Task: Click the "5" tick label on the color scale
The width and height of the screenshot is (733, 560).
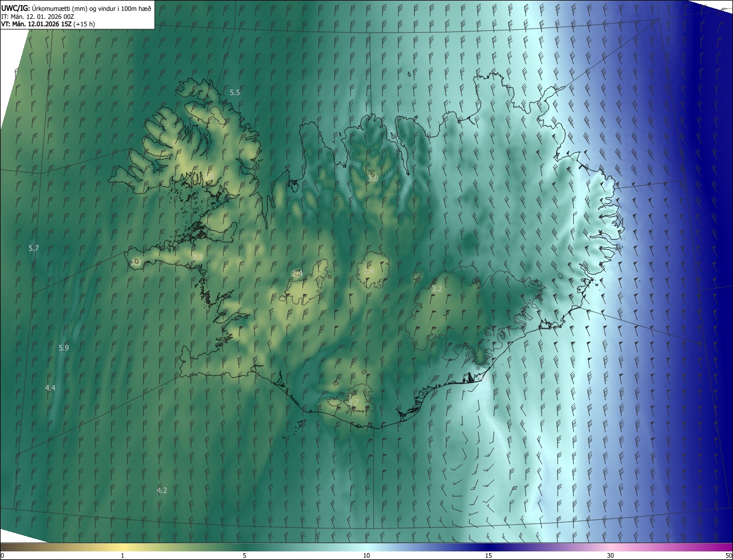Action: [x=245, y=555]
